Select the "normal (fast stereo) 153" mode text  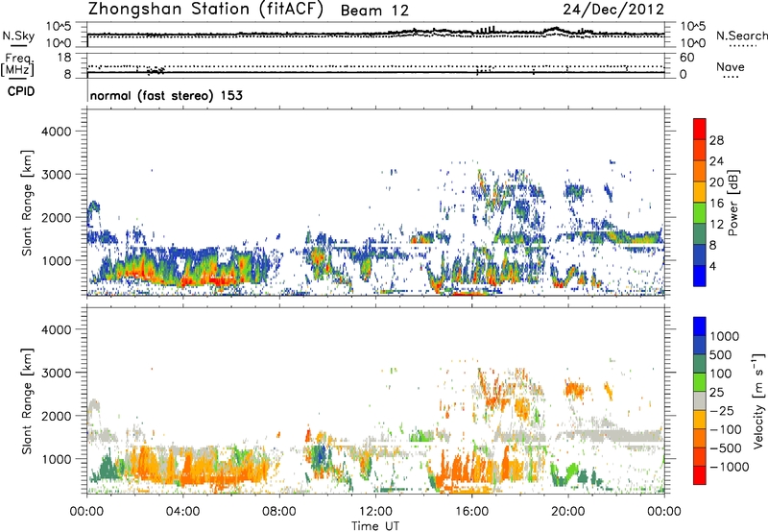click(x=166, y=95)
